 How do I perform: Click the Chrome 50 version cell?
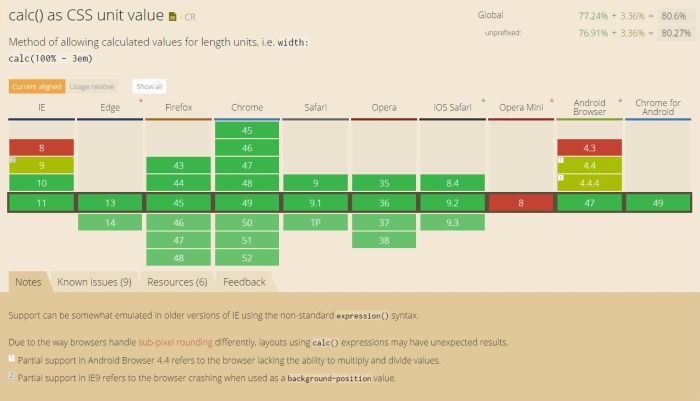click(247, 222)
